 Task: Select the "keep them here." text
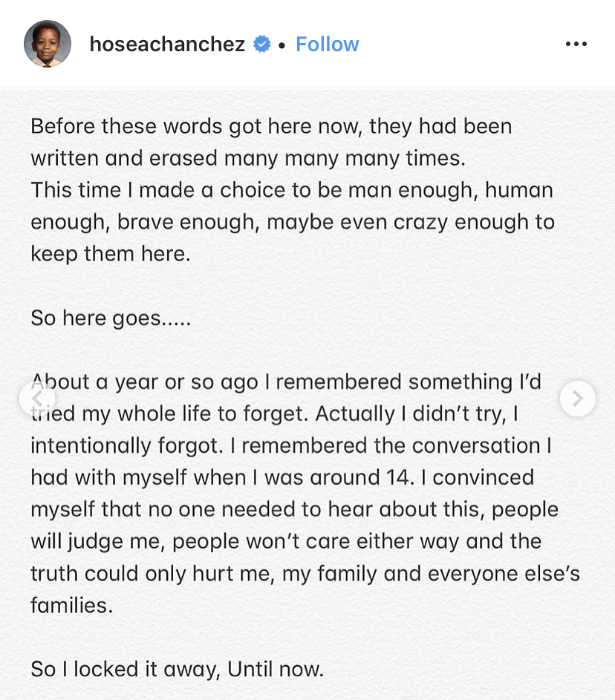point(111,254)
